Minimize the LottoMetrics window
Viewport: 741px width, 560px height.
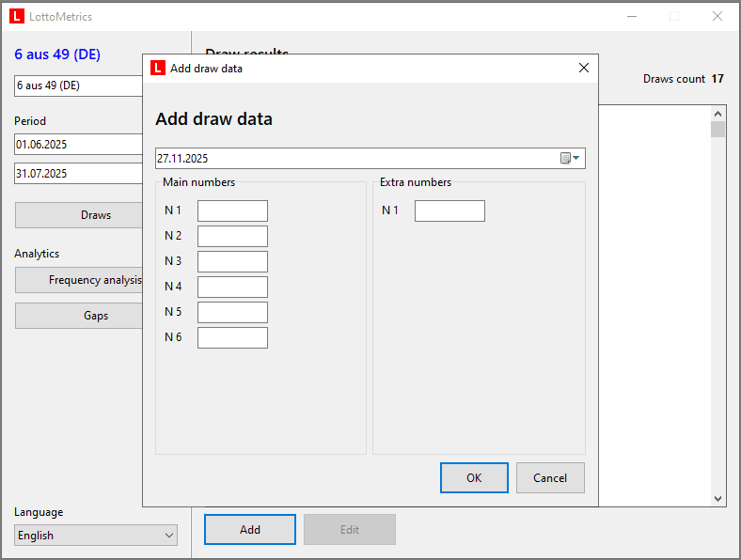click(x=632, y=17)
